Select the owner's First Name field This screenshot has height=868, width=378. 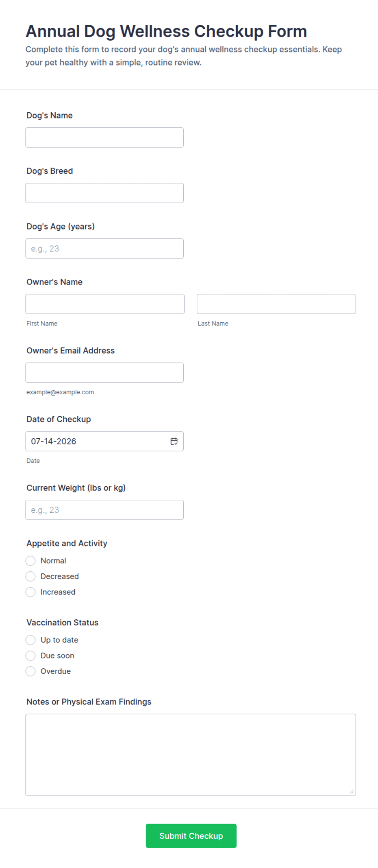(x=105, y=304)
